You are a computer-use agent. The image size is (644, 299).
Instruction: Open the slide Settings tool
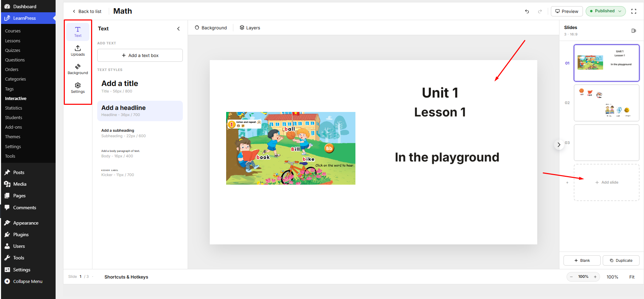tap(78, 88)
